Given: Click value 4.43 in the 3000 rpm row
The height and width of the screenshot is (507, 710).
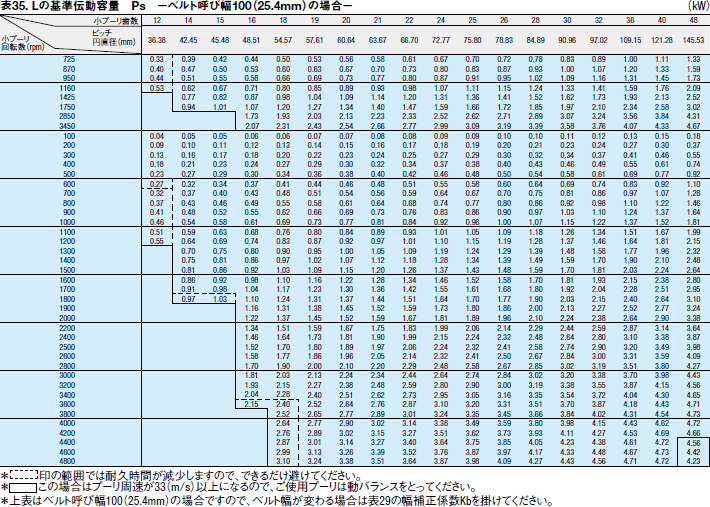Looking at the screenshot, I should (x=693, y=376).
